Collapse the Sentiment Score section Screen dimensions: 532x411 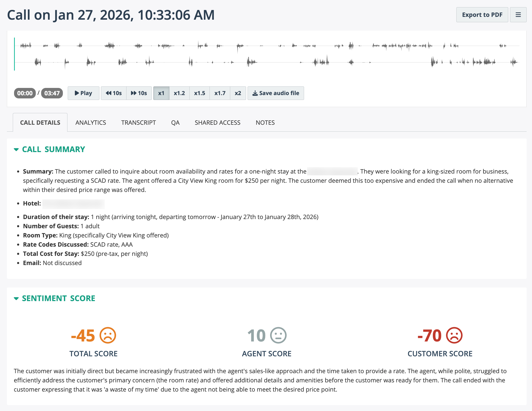tap(16, 299)
